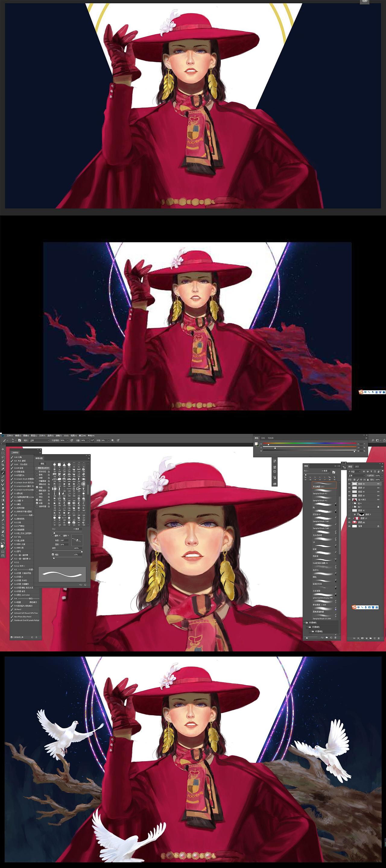The image size is (386, 868).
Task: Select the Zoom tool
Action: click(x=3, y=536)
